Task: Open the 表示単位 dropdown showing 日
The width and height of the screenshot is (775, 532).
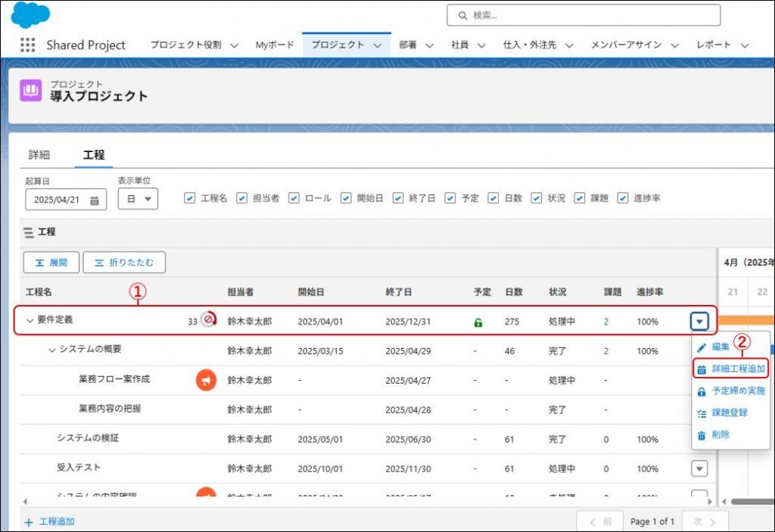Action: pos(138,199)
